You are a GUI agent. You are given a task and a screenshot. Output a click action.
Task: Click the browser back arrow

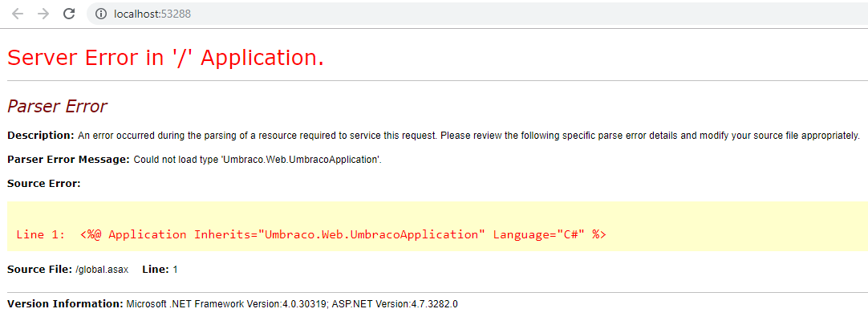coord(18,14)
